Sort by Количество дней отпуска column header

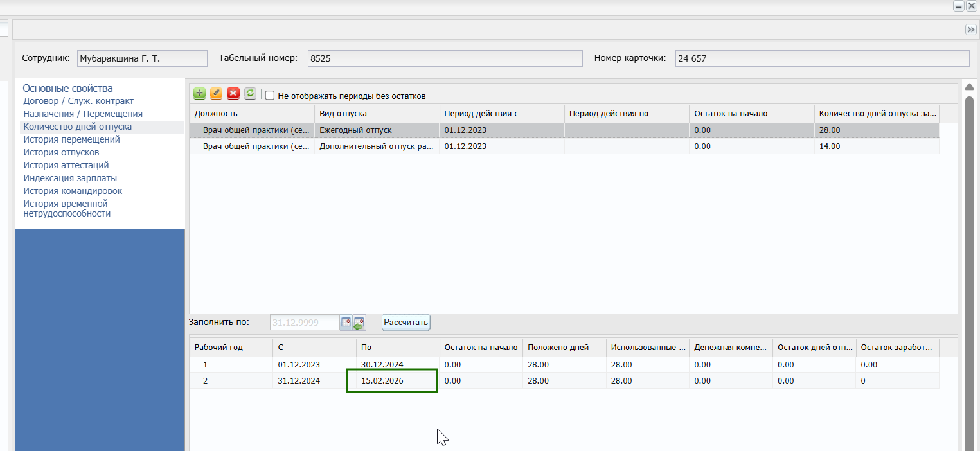877,113
